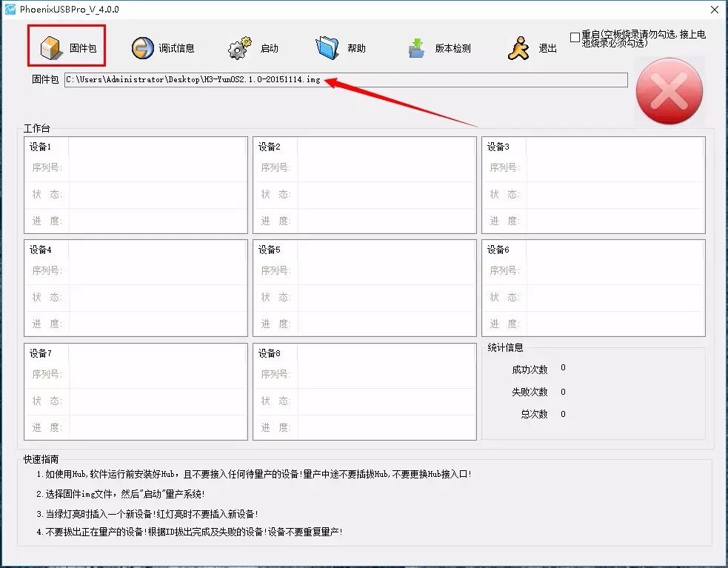Viewport: 728px width, 568px height.
Task: Click the PhoenixUSBPro title bar app icon
Action: 10,9
